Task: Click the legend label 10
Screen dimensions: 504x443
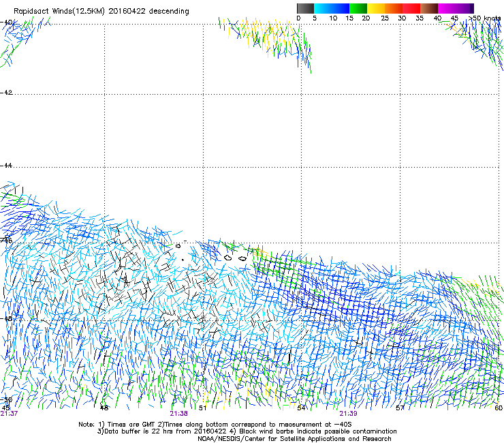Action: 333,18
